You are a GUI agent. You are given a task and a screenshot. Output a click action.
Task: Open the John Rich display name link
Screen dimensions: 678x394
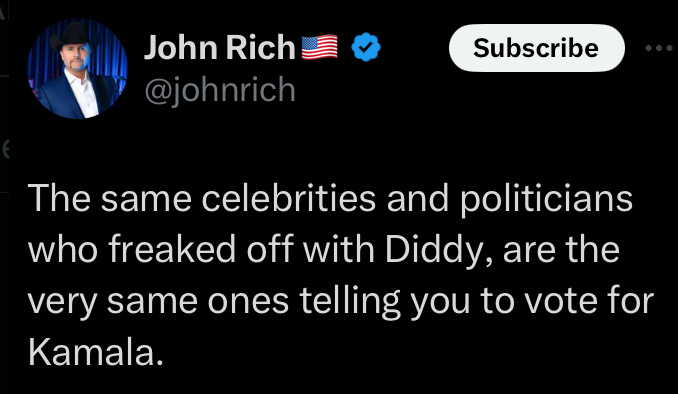220,47
